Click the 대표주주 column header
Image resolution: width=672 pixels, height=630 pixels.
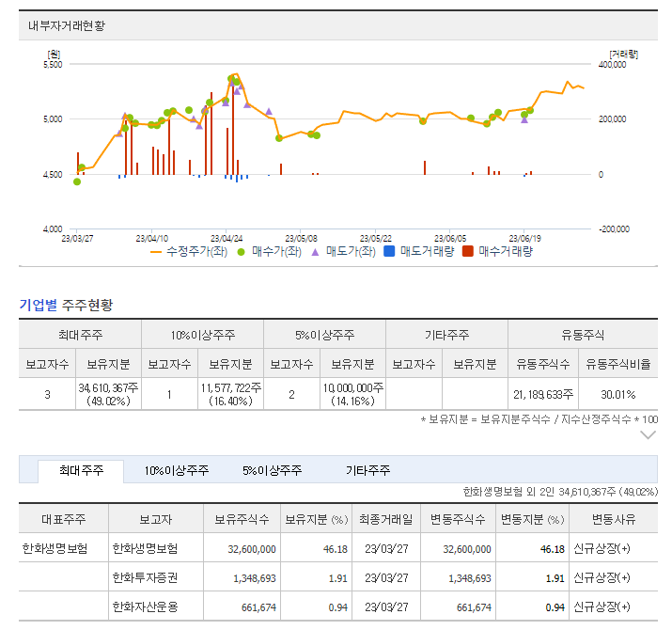(63, 519)
